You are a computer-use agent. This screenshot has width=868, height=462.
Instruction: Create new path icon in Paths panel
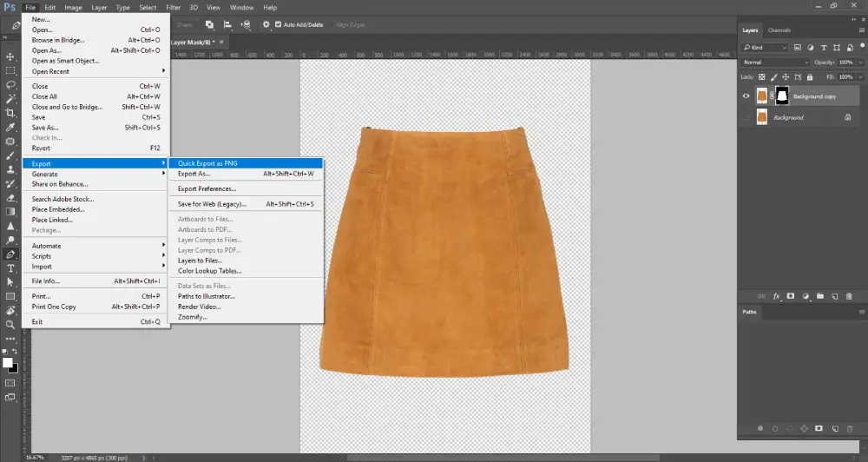coord(835,429)
